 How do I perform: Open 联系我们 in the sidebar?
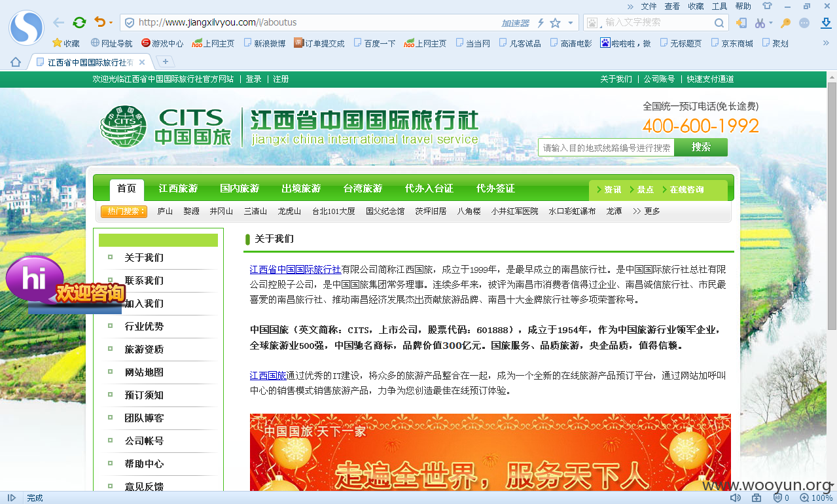pos(145,281)
